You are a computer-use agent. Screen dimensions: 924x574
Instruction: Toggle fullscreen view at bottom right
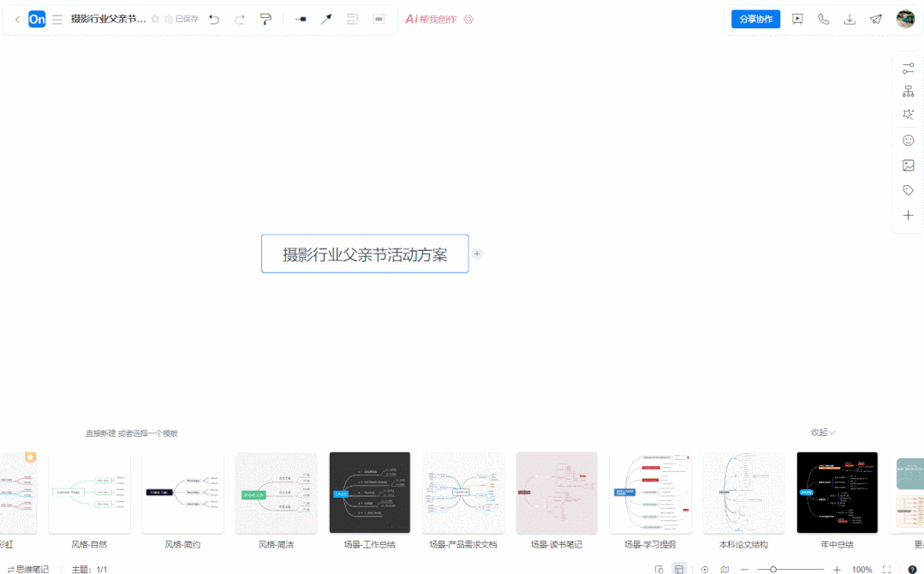887,569
